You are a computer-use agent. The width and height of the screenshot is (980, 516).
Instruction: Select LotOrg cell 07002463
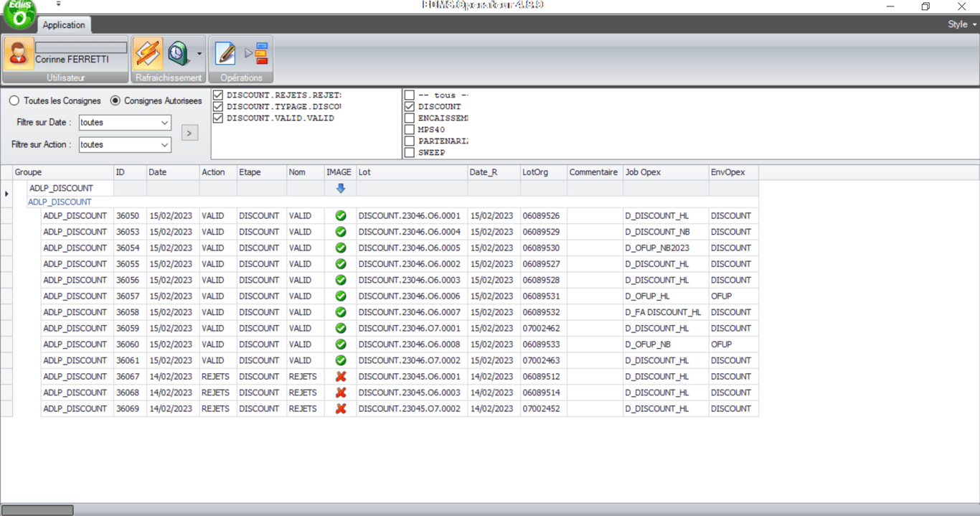544,360
